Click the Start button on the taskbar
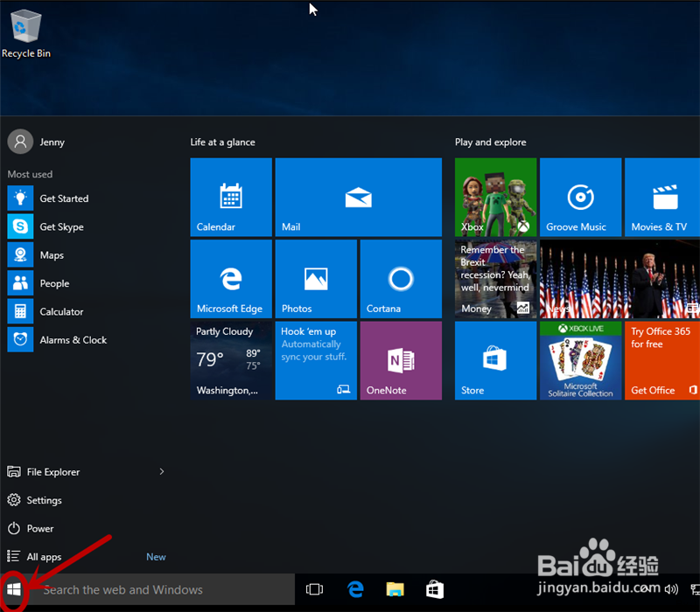The width and height of the screenshot is (700, 612). point(14,589)
